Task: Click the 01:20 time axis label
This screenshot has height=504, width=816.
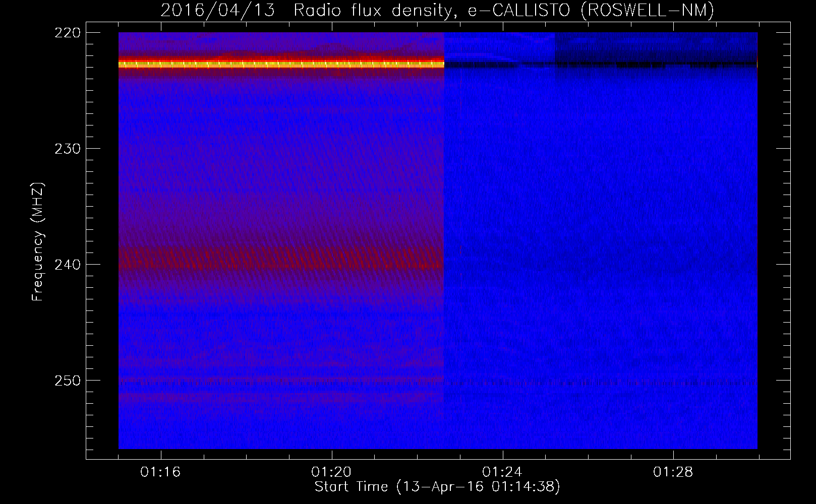Action: (331, 472)
